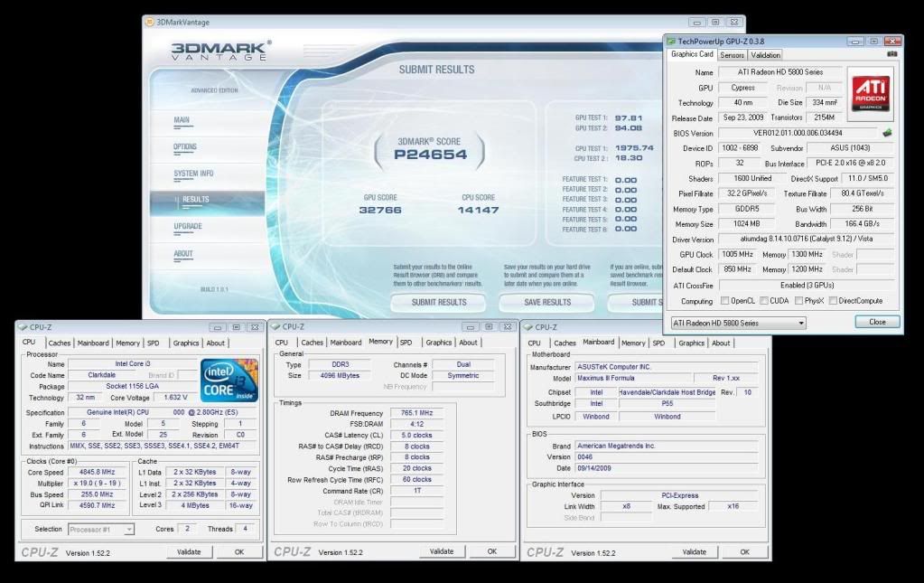Open the Graphics tab in the CPU-Z Memory window
Screen dimensions: 924x583
[x=438, y=343]
